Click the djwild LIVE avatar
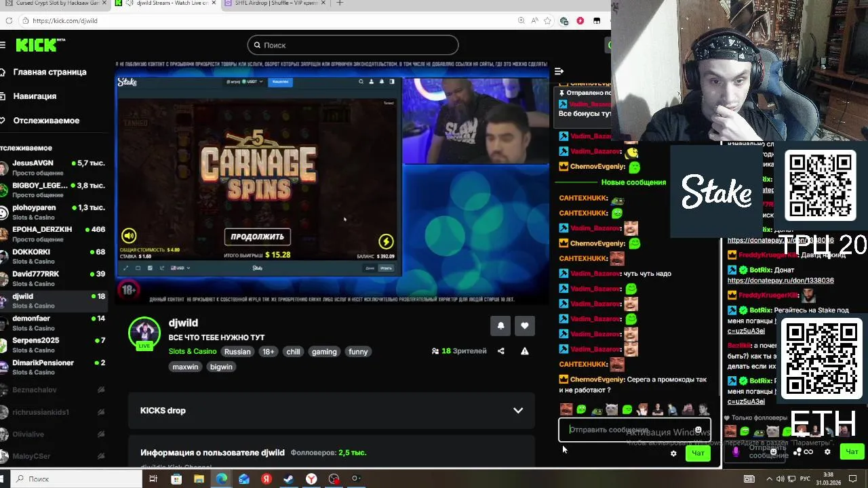 click(144, 333)
